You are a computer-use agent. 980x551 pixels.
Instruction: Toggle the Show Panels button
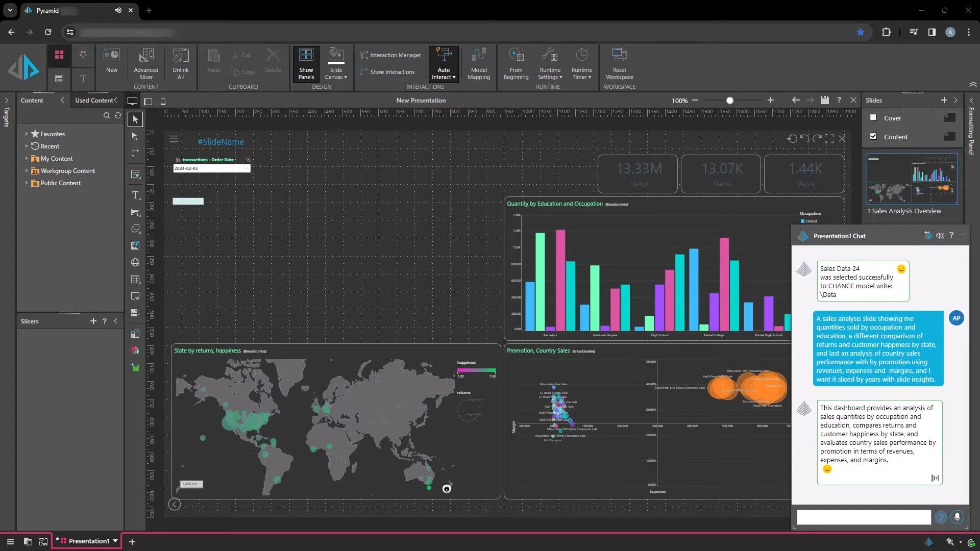pos(306,63)
